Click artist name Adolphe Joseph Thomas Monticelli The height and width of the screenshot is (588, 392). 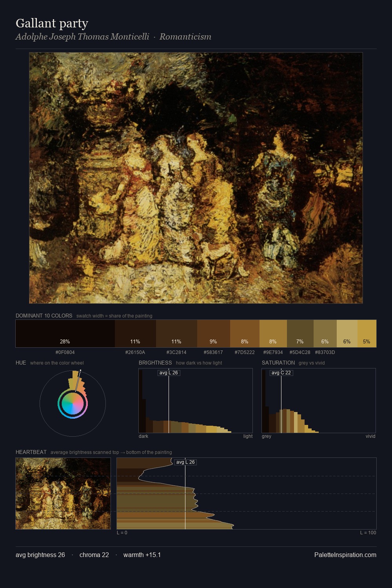[82, 36]
